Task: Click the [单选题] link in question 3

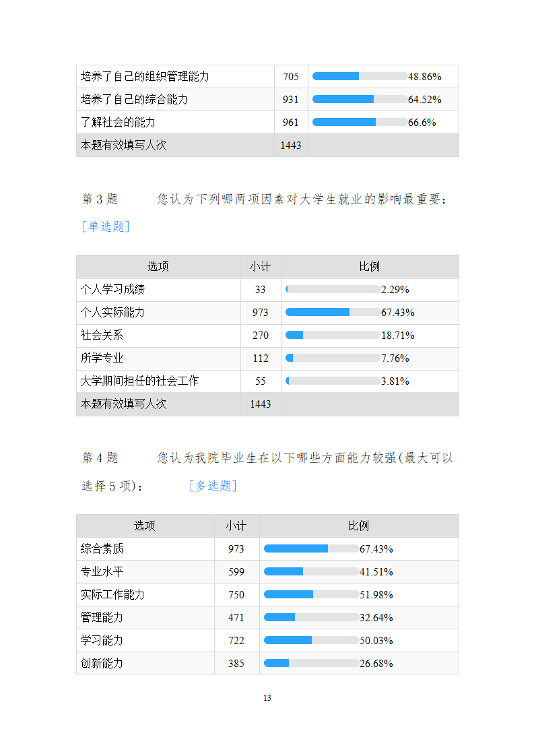Action: 106,226
